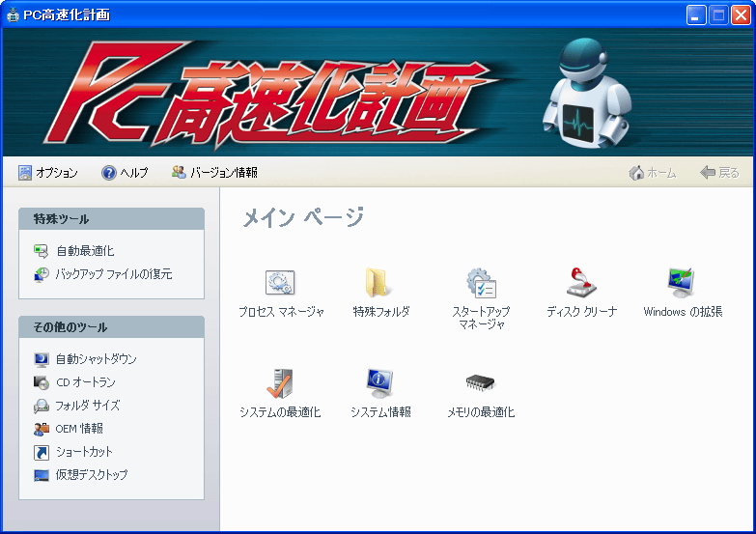Click the バックアップ ファイルの復元 icon
756x534 pixels.
tap(41, 274)
